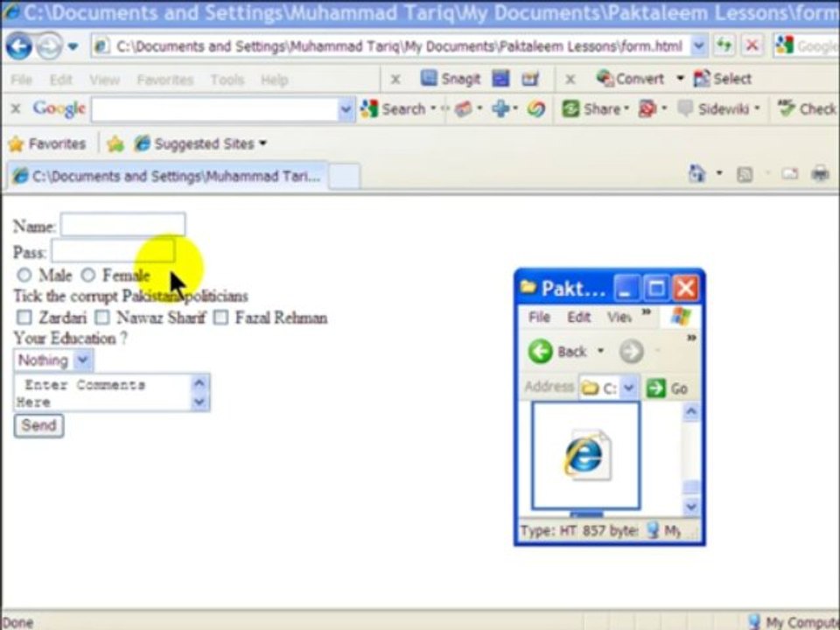This screenshot has height=630, width=840.
Task: Click the Google toolbar Search button
Action: coord(392,109)
